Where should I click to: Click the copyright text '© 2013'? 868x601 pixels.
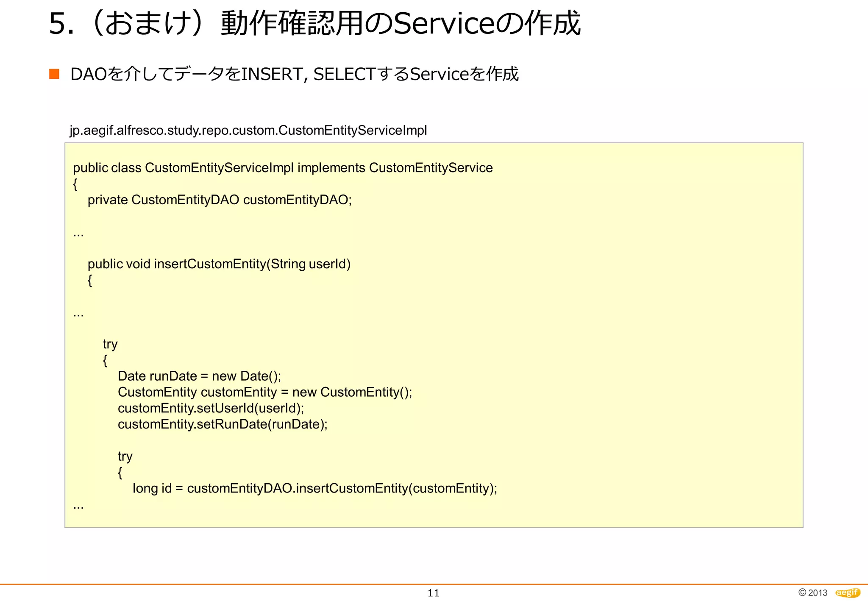[x=812, y=593]
